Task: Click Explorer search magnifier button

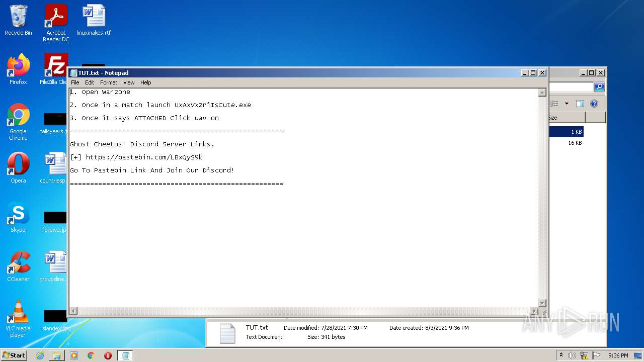Action: coord(599,87)
